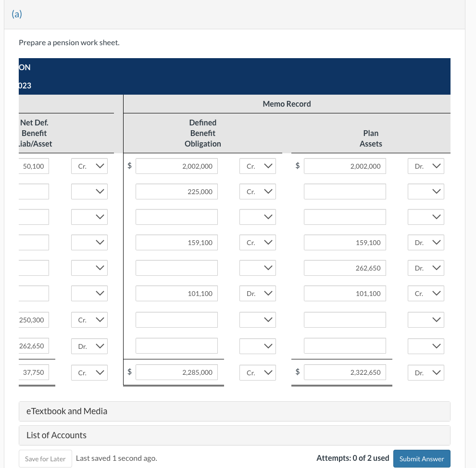476x468 pixels.
Task: Click Save for Later
Action: click(45, 458)
